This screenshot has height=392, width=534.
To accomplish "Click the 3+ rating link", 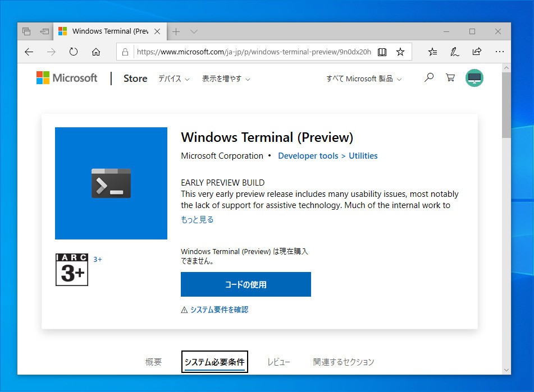I will tap(97, 260).
